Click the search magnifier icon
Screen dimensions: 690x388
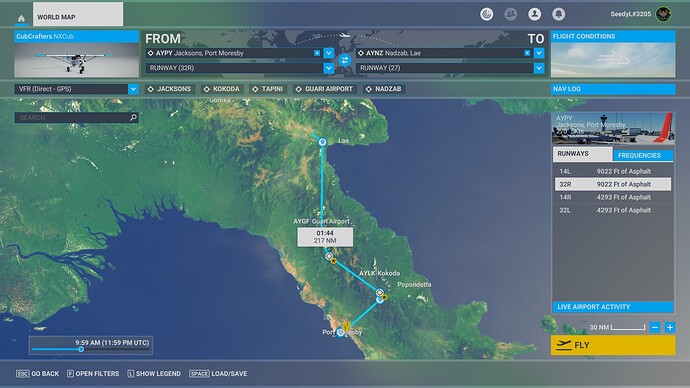133,117
